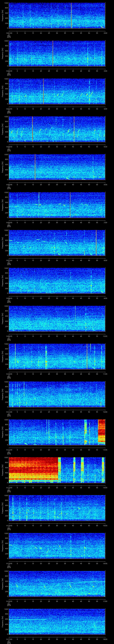Click the '6:08:00' start time label

(9, 298)
